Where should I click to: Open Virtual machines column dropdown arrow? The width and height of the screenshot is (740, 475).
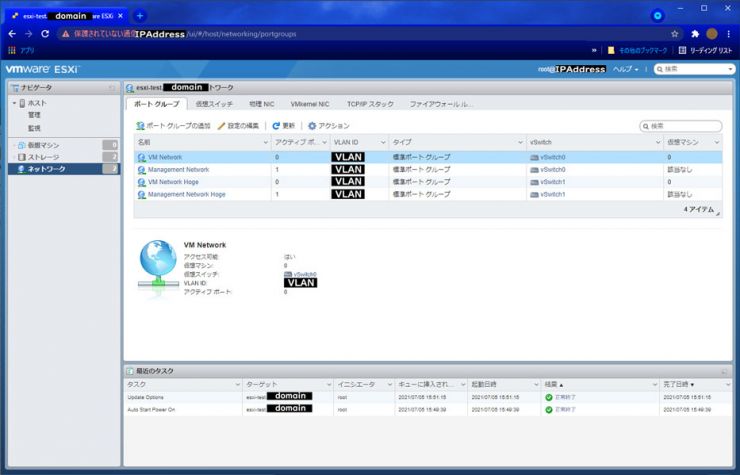point(717,142)
